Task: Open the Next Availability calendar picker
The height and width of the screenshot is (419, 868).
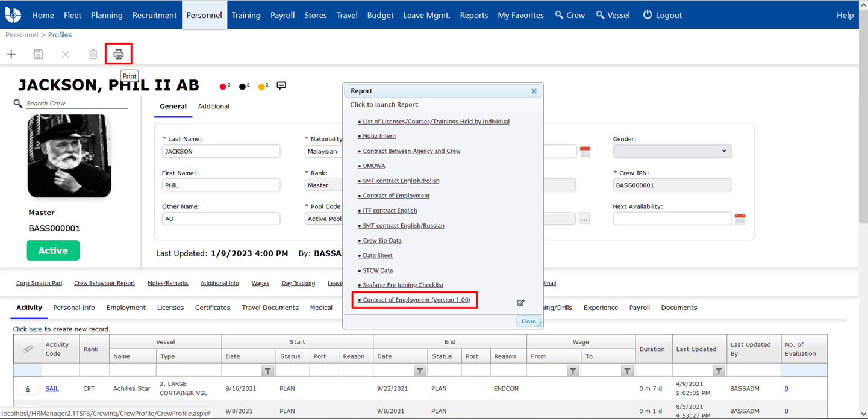Action: click(x=740, y=219)
